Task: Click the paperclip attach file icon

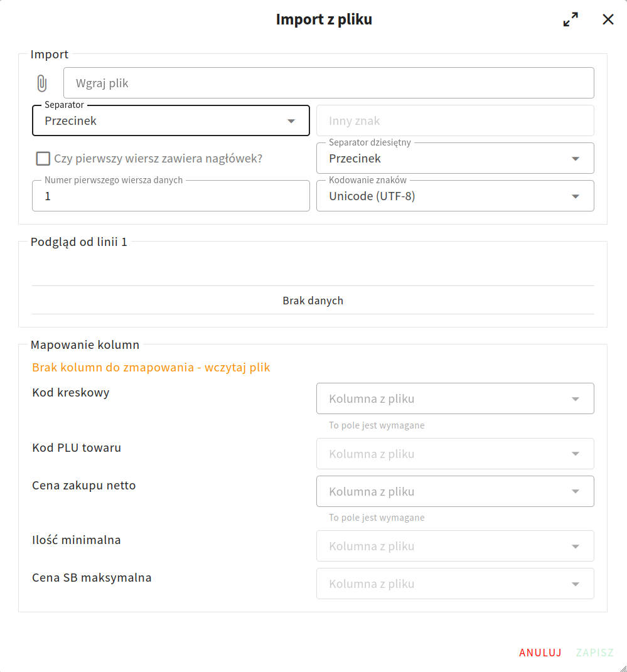Action: (41, 83)
